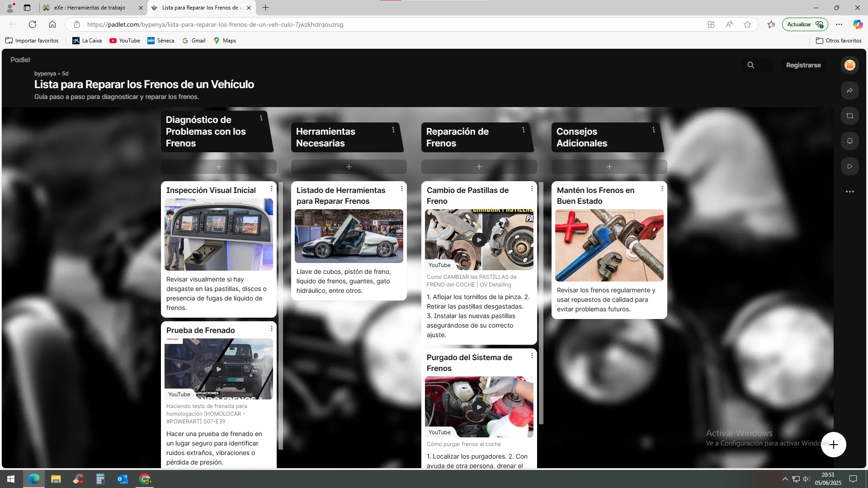Open Séneca bookmark
868x488 pixels.
(161, 41)
